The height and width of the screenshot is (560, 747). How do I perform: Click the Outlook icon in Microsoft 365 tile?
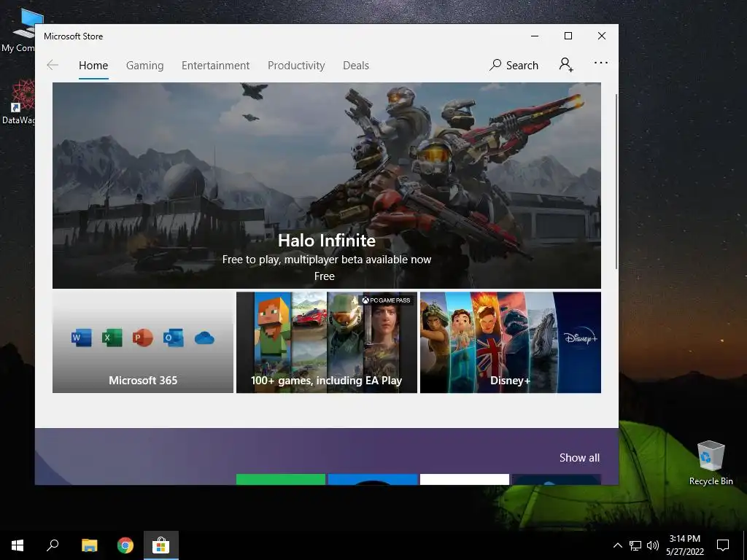[173, 338]
